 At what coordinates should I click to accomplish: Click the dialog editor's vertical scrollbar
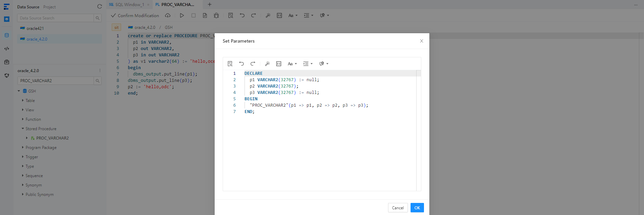419,130
